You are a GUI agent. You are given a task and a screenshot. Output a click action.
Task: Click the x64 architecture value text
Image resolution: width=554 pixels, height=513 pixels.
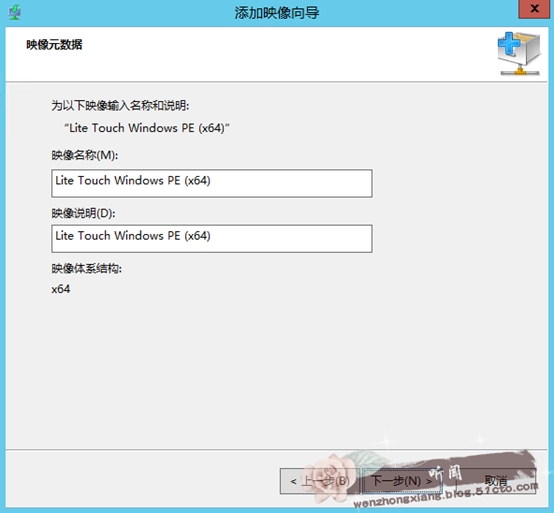pos(61,289)
